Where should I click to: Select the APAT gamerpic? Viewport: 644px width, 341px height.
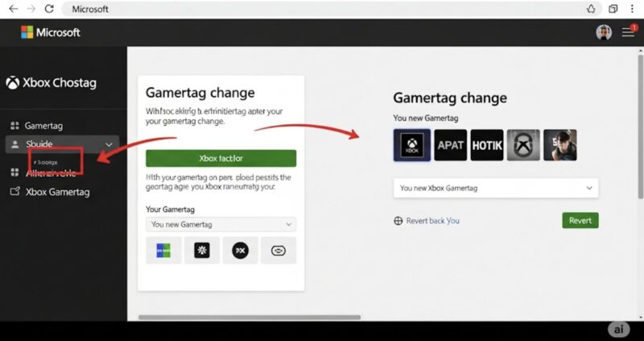(451, 145)
